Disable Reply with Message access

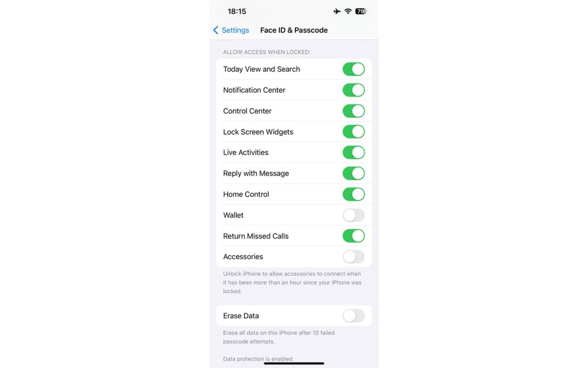coord(353,173)
